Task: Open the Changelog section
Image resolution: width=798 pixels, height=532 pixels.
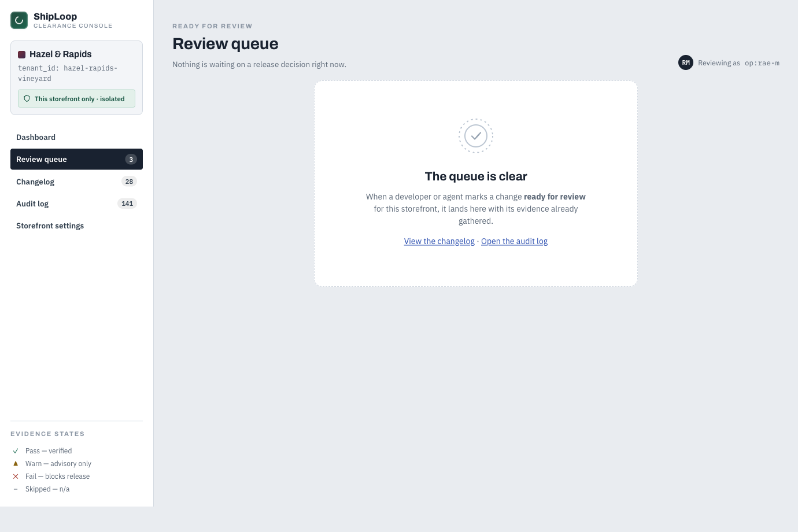Action: tap(76, 182)
